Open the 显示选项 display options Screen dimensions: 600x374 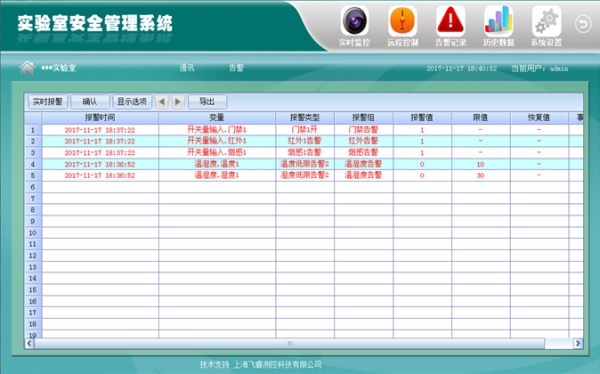click(132, 102)
